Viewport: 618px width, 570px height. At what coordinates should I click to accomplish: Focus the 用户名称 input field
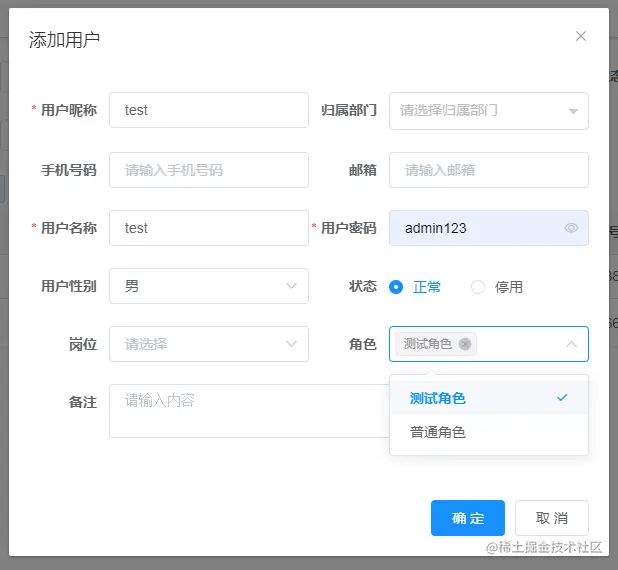[x=209, y=228]
